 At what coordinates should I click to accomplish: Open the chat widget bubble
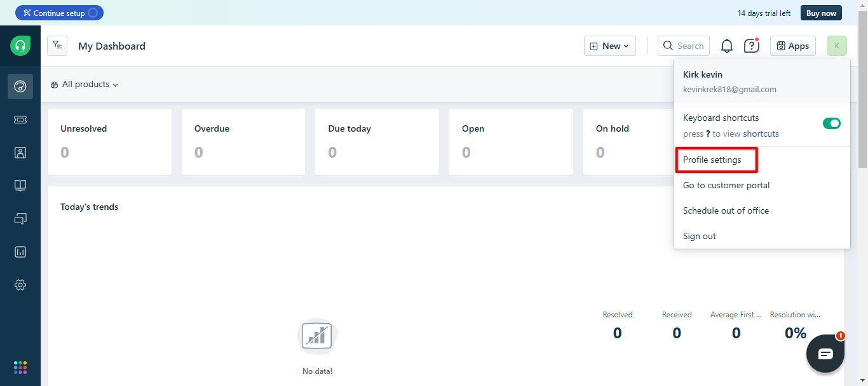825,354
